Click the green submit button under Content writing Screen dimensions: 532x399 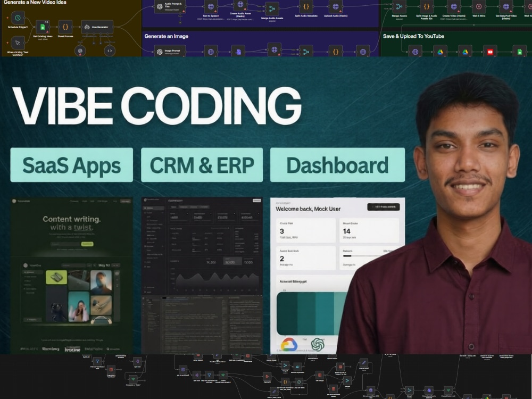pos(87,244)
